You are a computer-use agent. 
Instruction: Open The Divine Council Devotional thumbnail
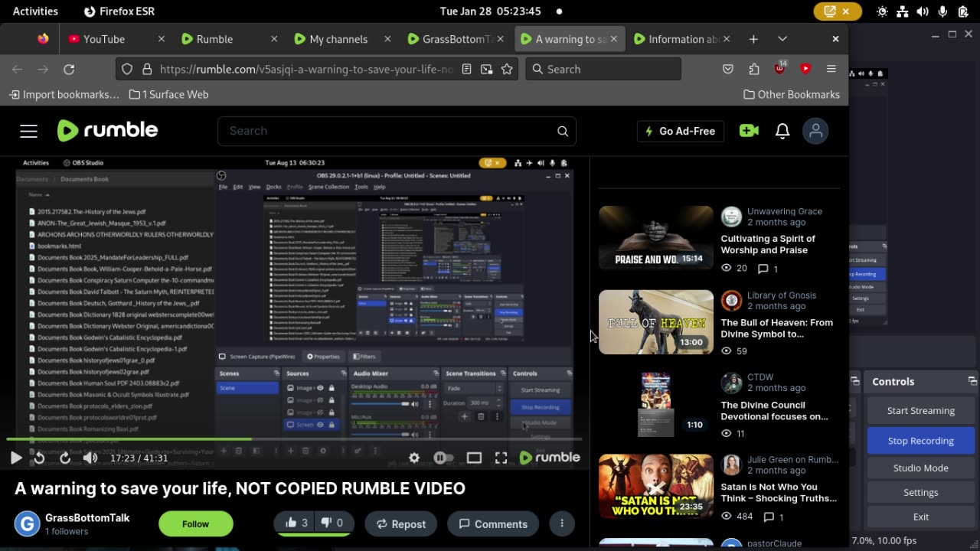[656, 405]
